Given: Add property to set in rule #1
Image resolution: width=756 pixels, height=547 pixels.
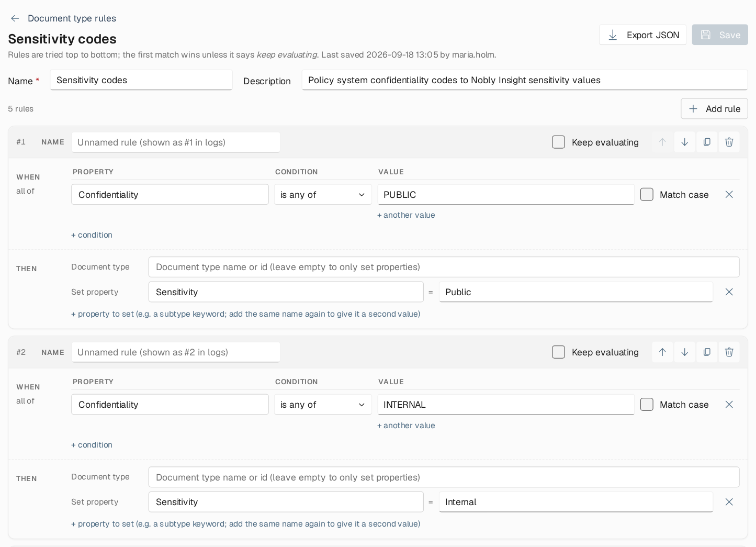Looking at the screenshot, I should coord(246,314).
